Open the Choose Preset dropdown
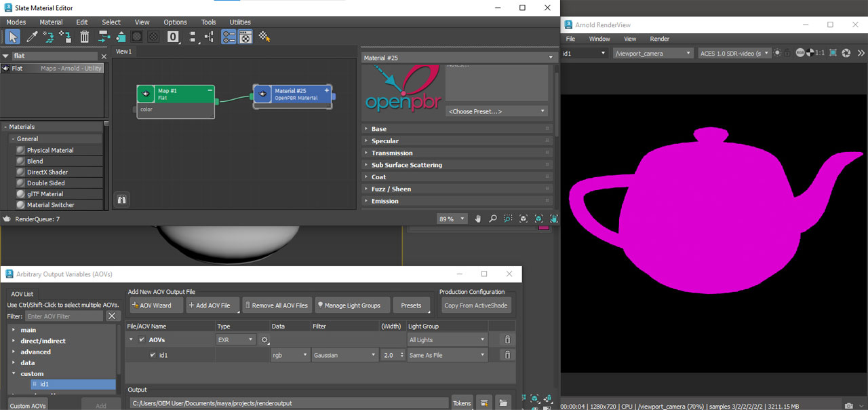Image resolution: width=868 pixels, height=410 pixels. point(496,111)
